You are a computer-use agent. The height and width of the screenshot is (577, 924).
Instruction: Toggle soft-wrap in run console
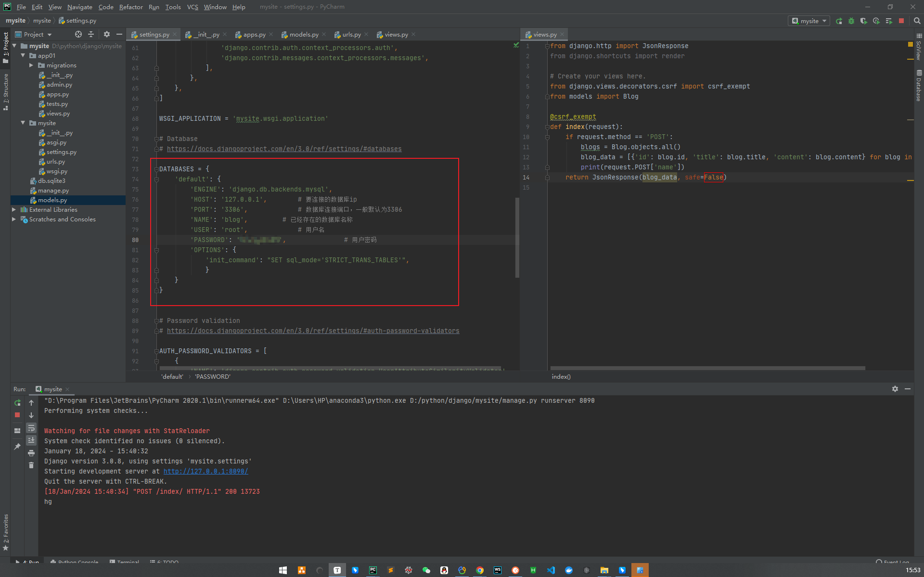click(31, 428)
